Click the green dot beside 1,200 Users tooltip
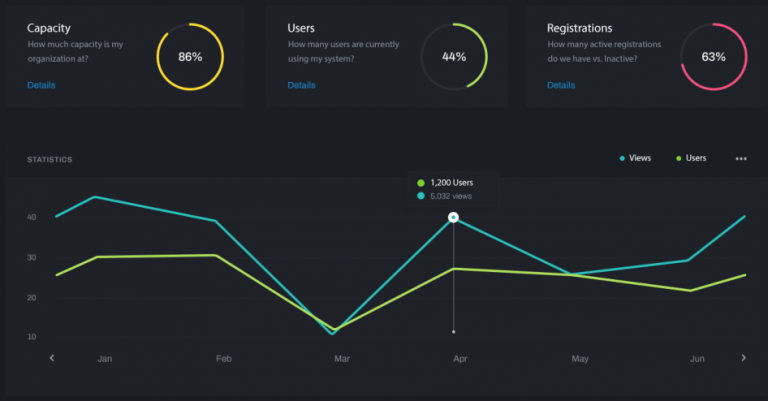The image size is (768, 401). 421,183
